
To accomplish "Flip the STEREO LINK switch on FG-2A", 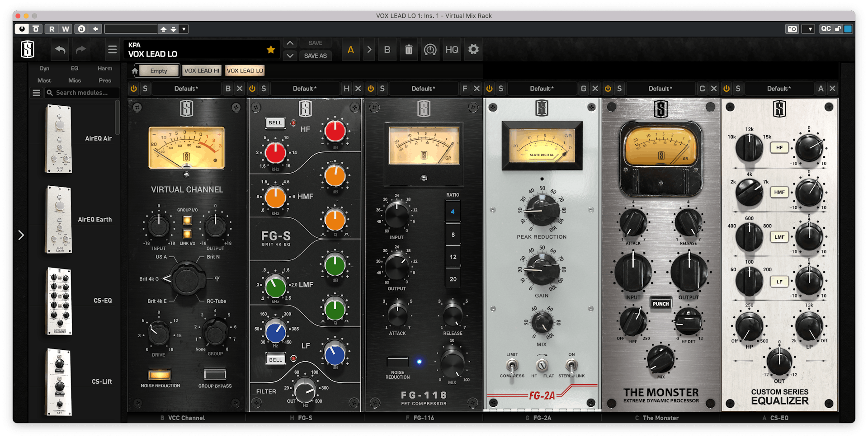I will pos(571,364).
